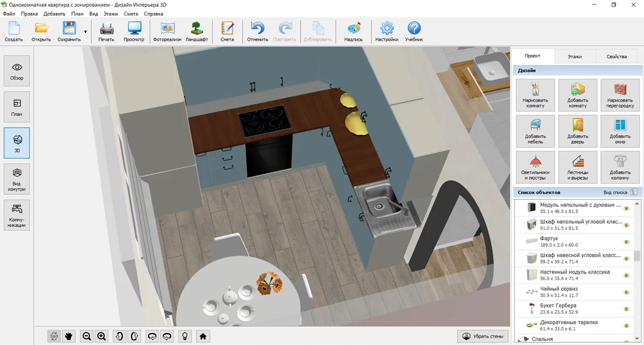The width and height of the screenshot is (644, 345).
Task: Toggle visibility of Чайный сервиз
Action: [x=626, y=292]
